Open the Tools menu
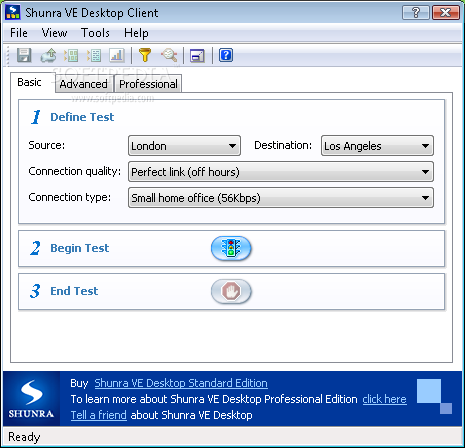 pyautogui.click(x=95, y=33)
